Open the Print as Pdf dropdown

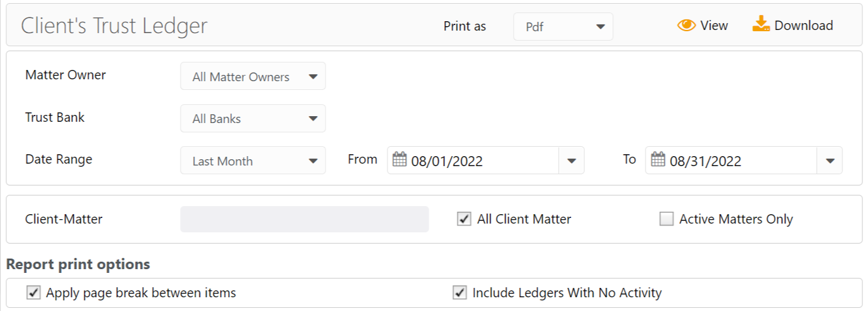[563, 27]
